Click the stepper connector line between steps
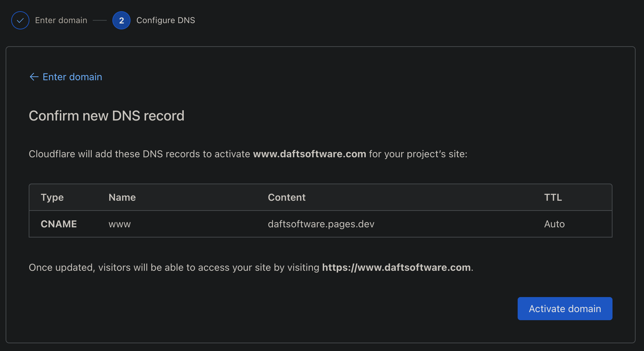The height and width of the screenshot is (351, 644). [100, 20]
